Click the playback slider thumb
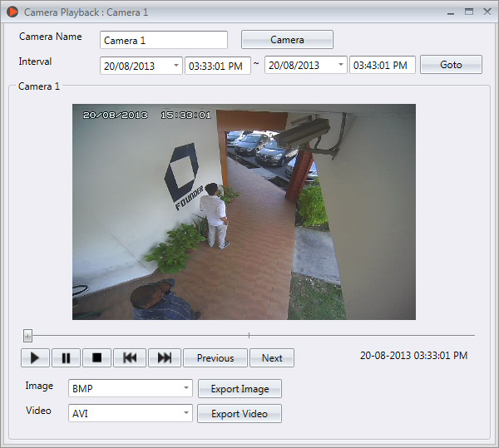499x448 pixels. (27, 336)
